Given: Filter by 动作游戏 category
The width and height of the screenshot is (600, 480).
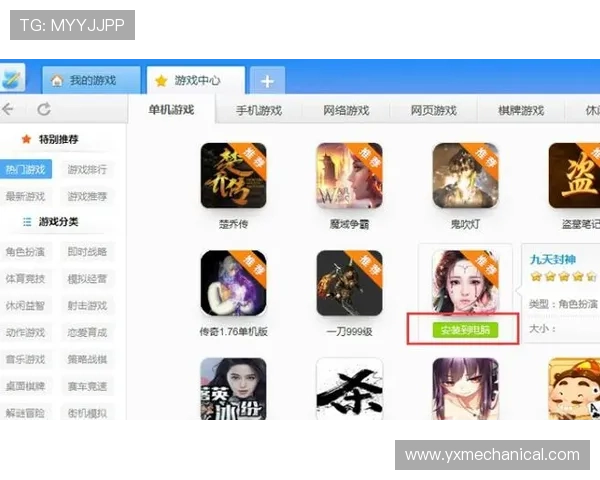Looking at the screenshot, I should tap(25, 332).
